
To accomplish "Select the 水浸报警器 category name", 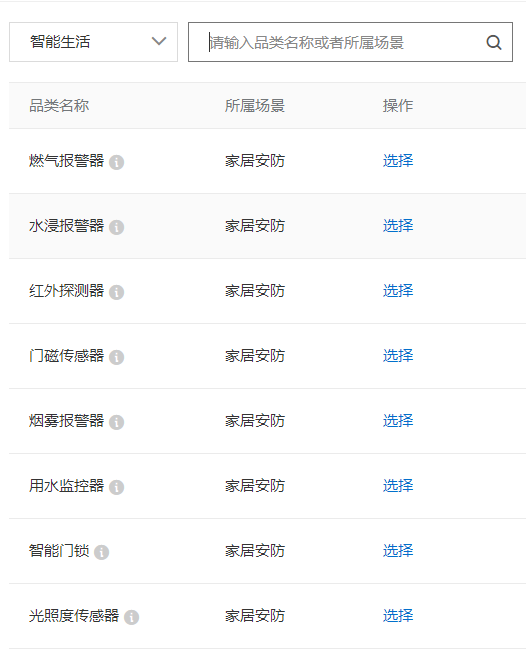I will [x=66, y=226].
